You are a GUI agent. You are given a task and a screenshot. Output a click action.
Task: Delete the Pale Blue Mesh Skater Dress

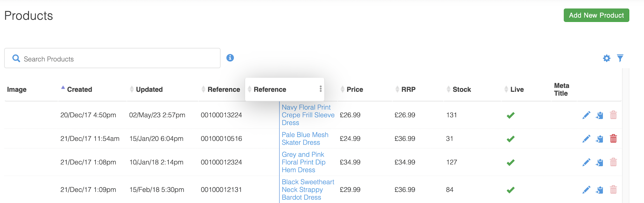[613, 139]
